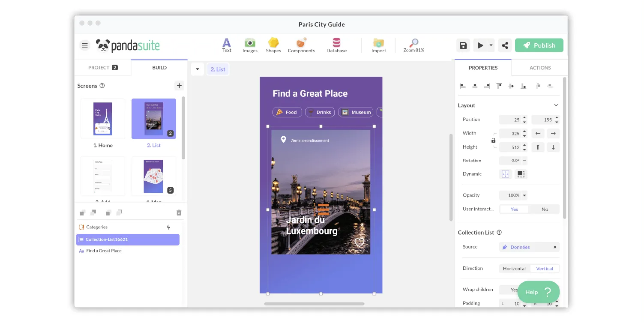Collapse the Layout section

(x=556, y=105)
